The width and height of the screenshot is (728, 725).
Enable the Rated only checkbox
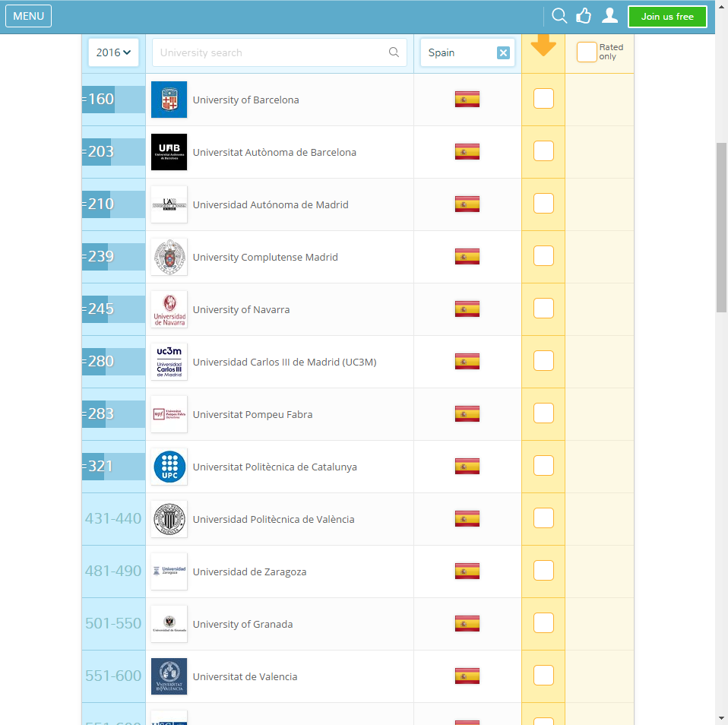click(x=587, y=52)
